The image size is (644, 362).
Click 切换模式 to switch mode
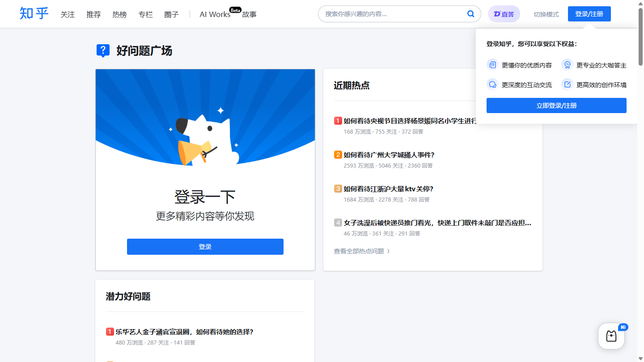546,14
